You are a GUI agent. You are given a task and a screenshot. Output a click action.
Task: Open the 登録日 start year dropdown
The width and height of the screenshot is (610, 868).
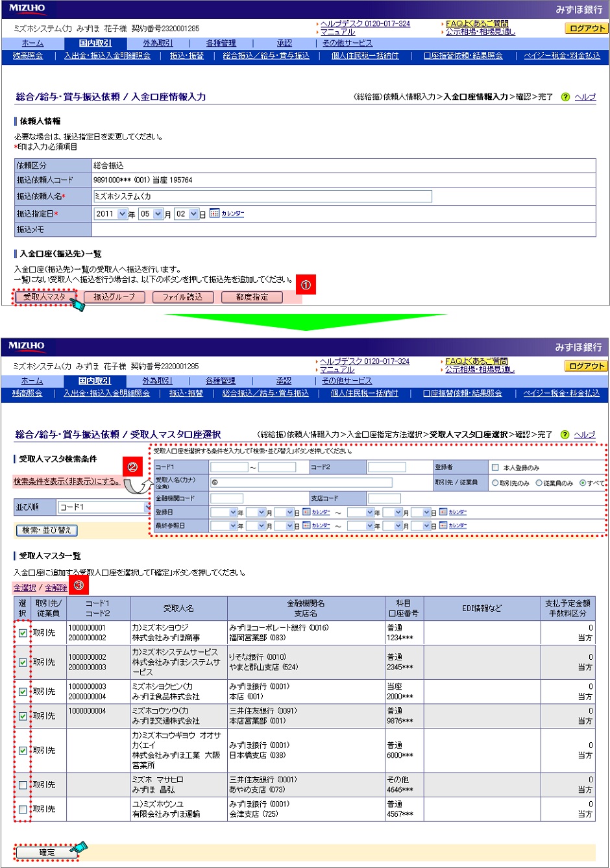(224, 512)
